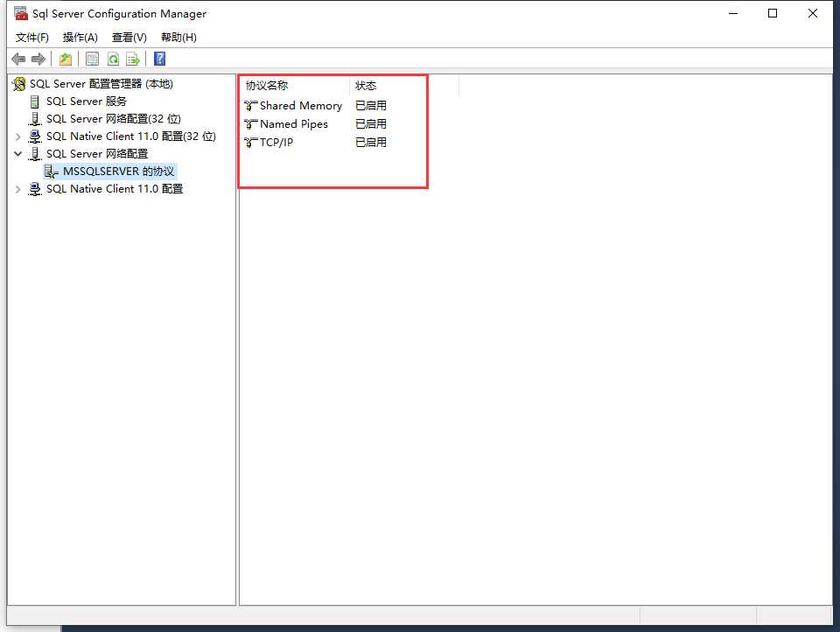
Task: Select the SQL Server 服务 tree item
Action: tap(87, 102)
